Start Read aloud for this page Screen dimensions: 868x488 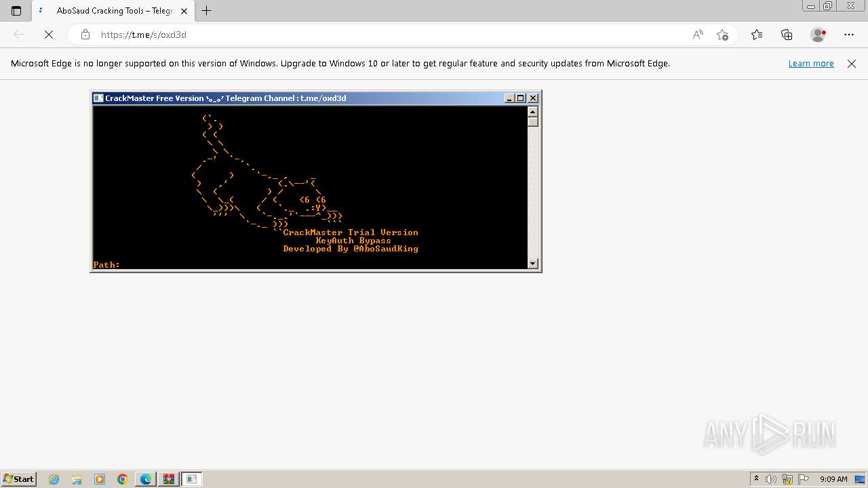coord(698,35)
